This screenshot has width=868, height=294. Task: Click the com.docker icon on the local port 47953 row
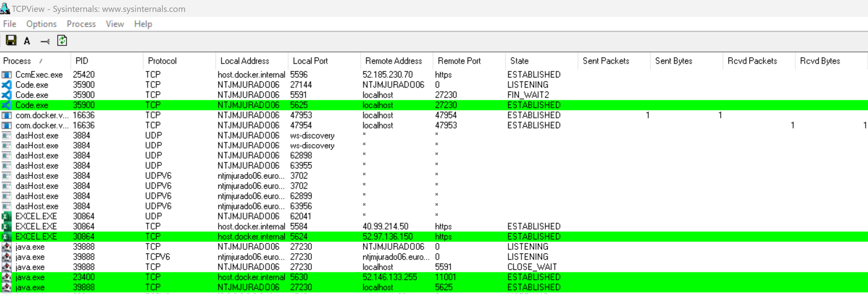point(6,115)
